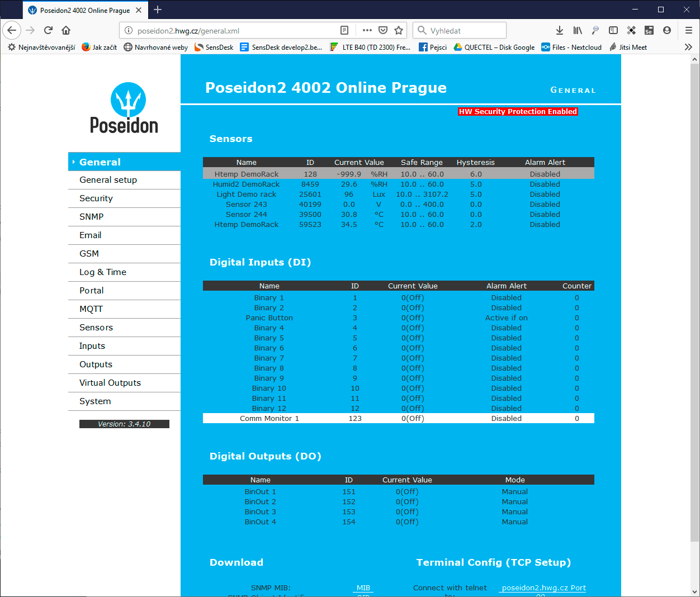Click the BinOut 1 output name
Image resolution: width=700 pixels, height=597 pixels.
coord(261,492)
